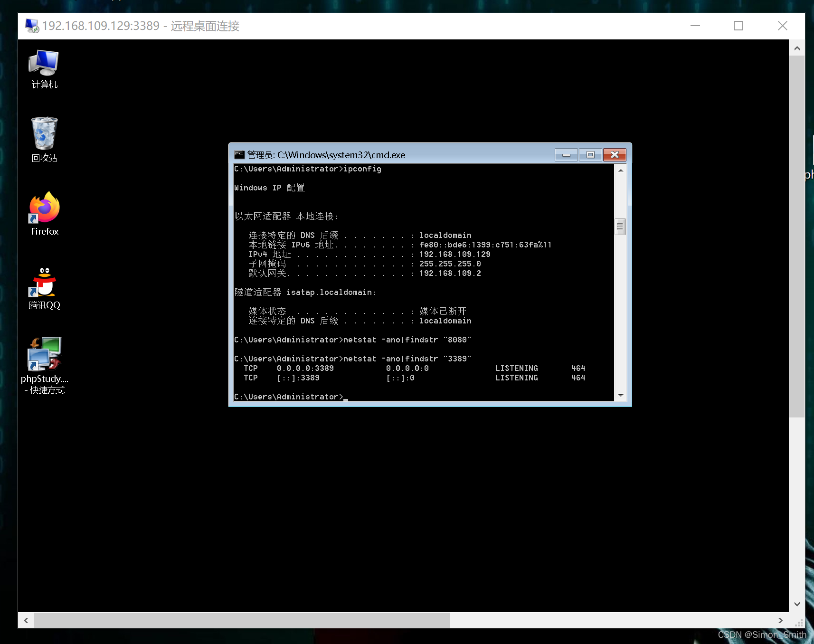Click the Remote Desktop Connection title icon
This screenshot has width=814, height=644.
[x=32, y=26]
